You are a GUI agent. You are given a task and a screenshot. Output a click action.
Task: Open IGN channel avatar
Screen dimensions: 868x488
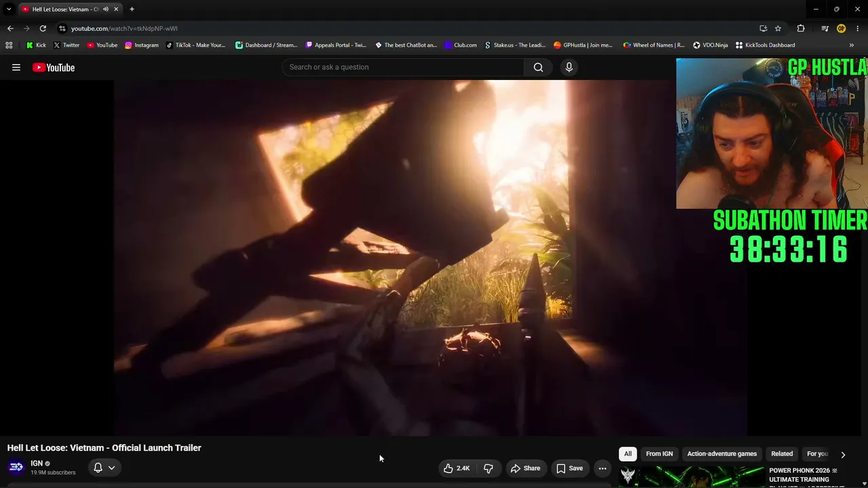point(16,467)
